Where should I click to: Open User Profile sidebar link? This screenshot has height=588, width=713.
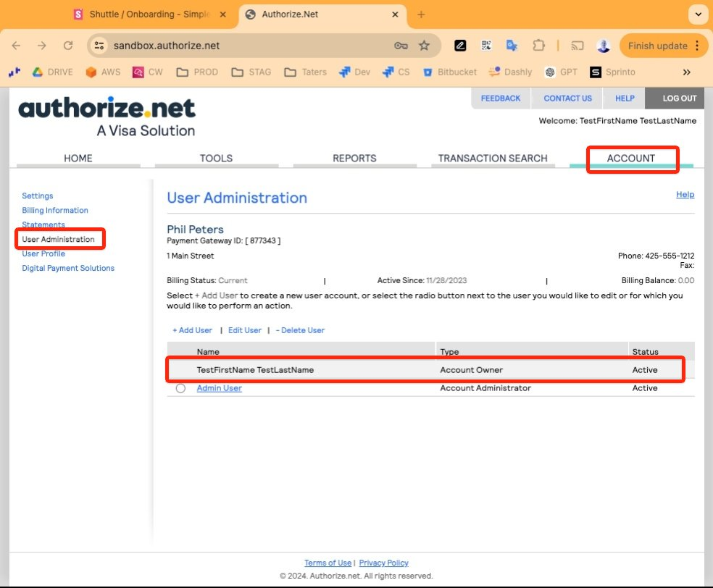point(43,253)
